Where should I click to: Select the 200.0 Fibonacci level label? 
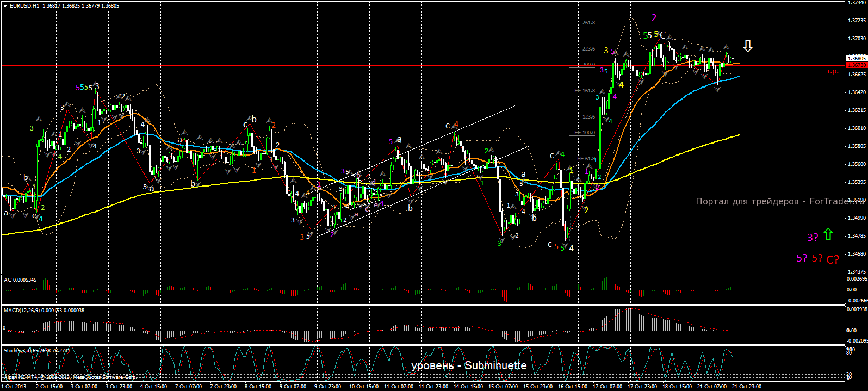(588, 64)
